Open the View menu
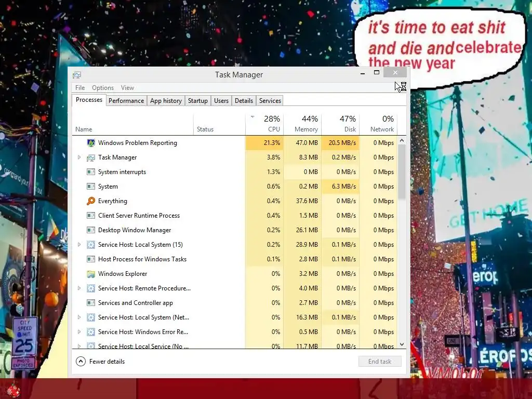Image resolution: width=532 pixels, height=399 pixels. [127, 88]
